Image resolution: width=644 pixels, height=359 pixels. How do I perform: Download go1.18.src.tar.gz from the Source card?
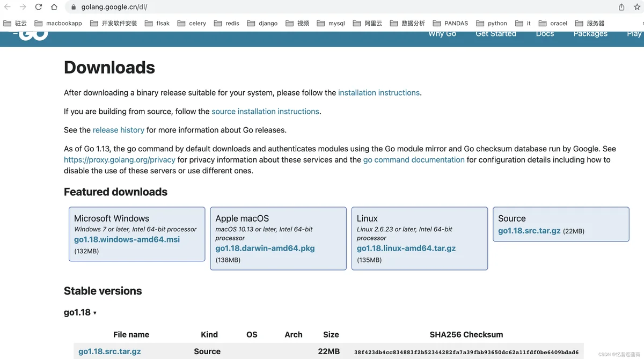[529, 231]
